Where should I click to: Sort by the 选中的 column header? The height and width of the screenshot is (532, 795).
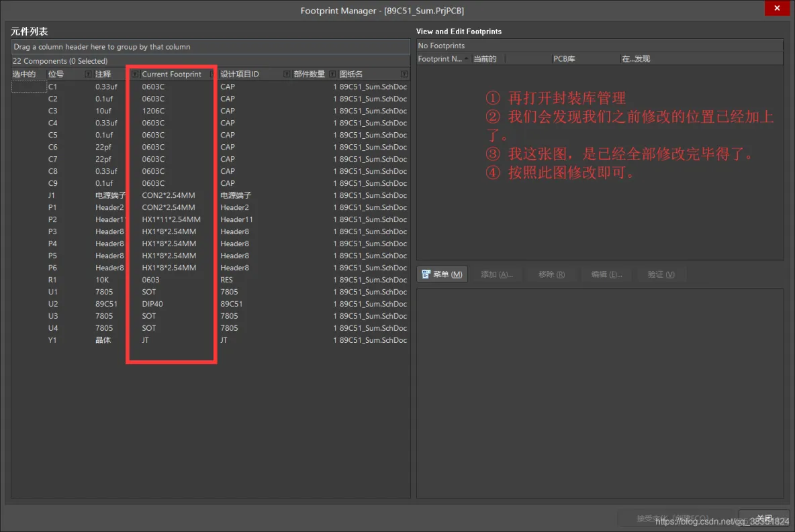[24, 74]
